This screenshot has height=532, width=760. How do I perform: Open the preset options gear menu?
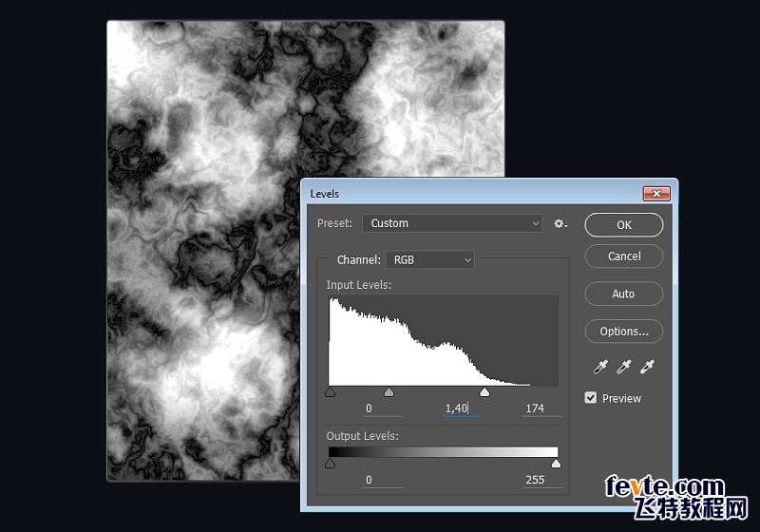560,223
